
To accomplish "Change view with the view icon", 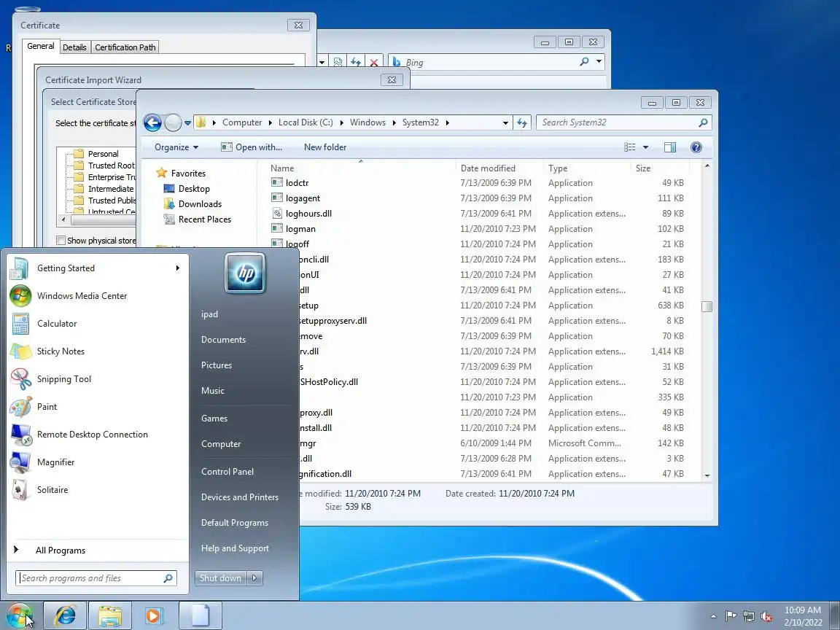I will click(630, 147).
